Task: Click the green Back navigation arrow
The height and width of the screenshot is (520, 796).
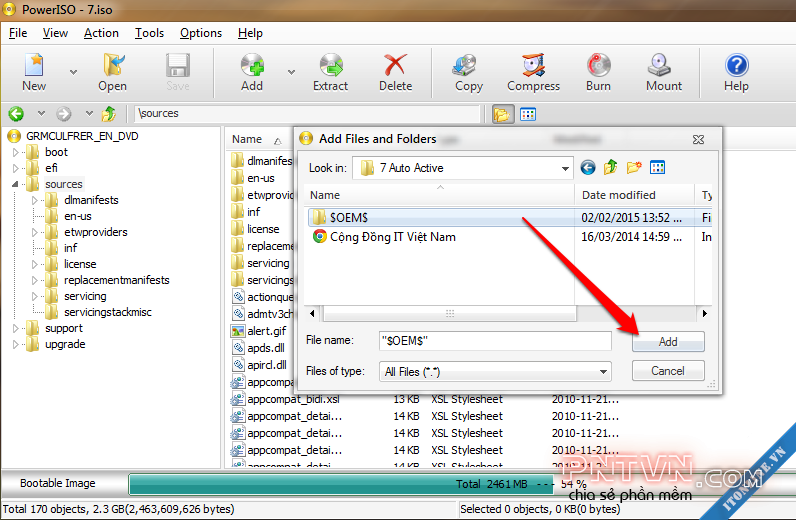Action: tap(16, 114)
